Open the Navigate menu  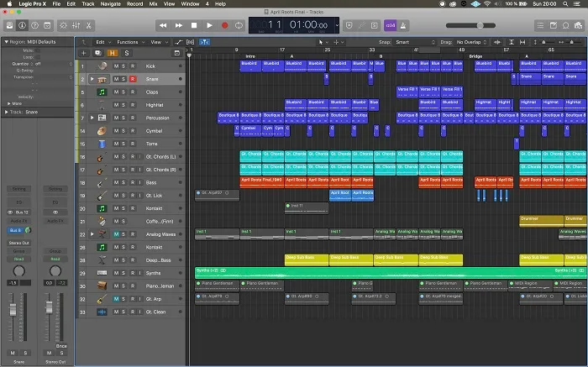[x=111, y=3]
